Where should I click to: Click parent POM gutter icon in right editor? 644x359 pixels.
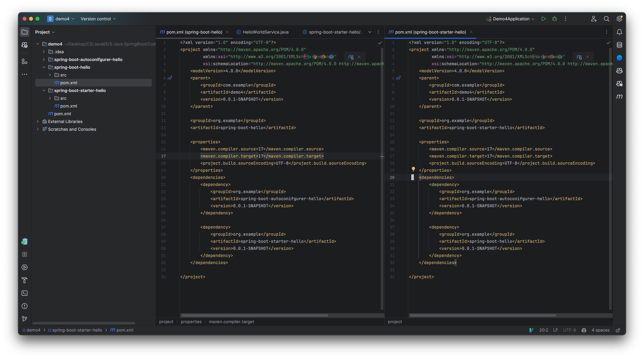[x=398, y=78]
